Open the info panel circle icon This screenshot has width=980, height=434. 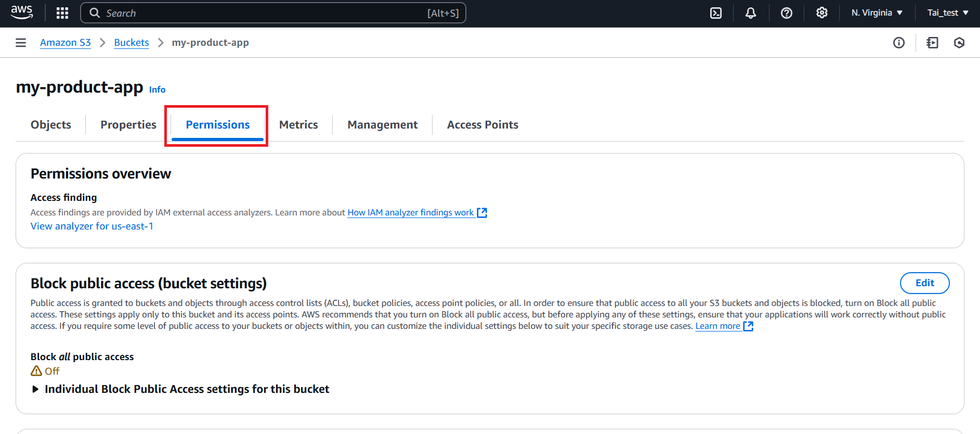899,43
